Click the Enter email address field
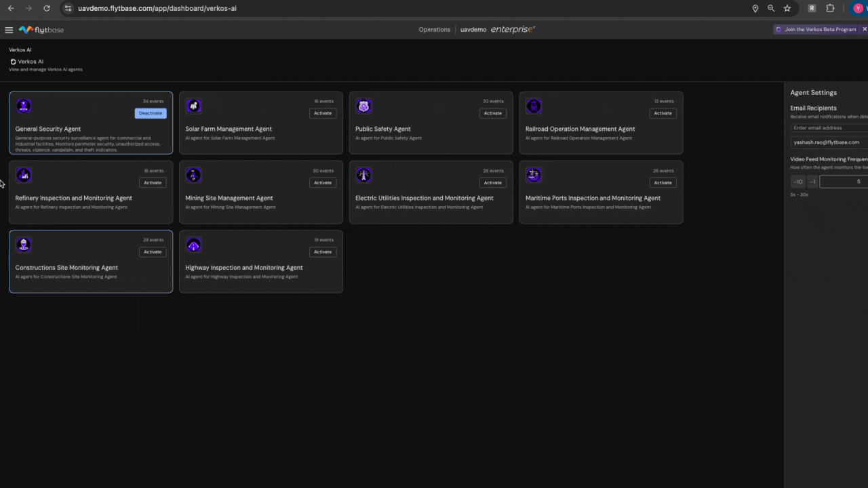 point(829,127)
